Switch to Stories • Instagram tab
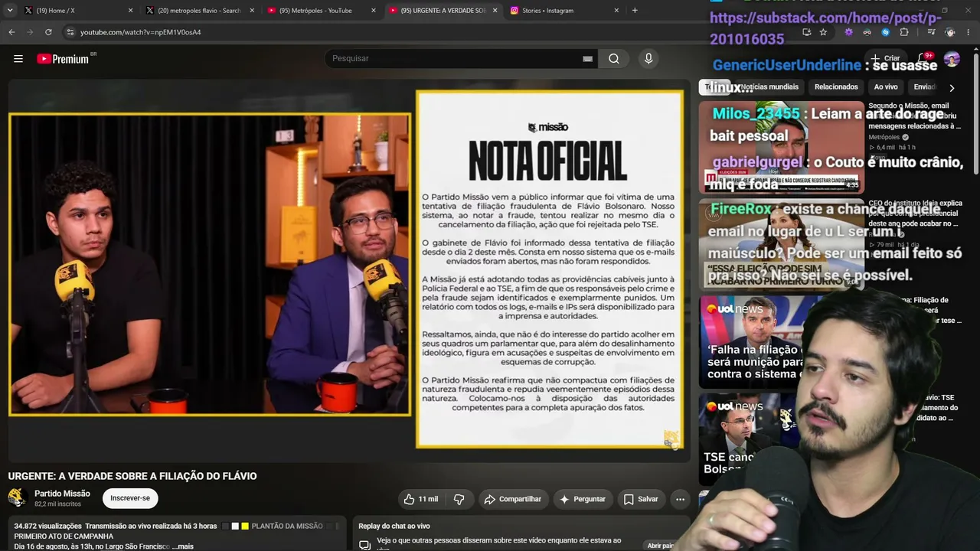The width and height of the screenshot is (980, 551). (563, 11)
